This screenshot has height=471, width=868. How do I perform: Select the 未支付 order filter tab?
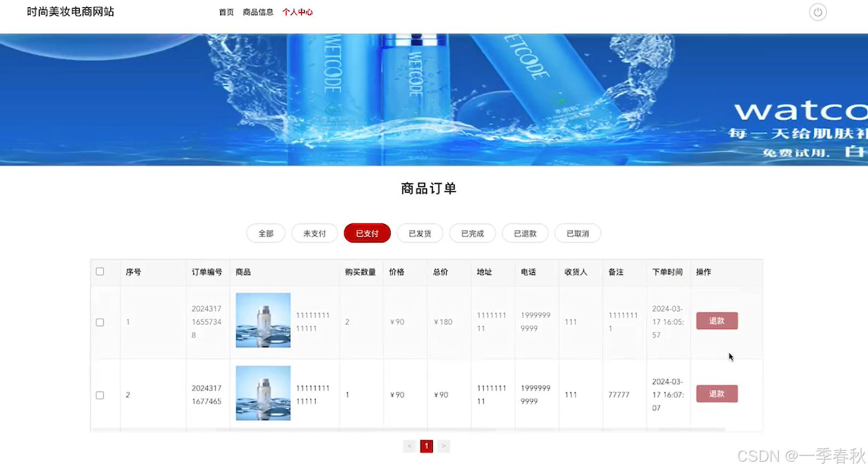[x=314, y=233]
